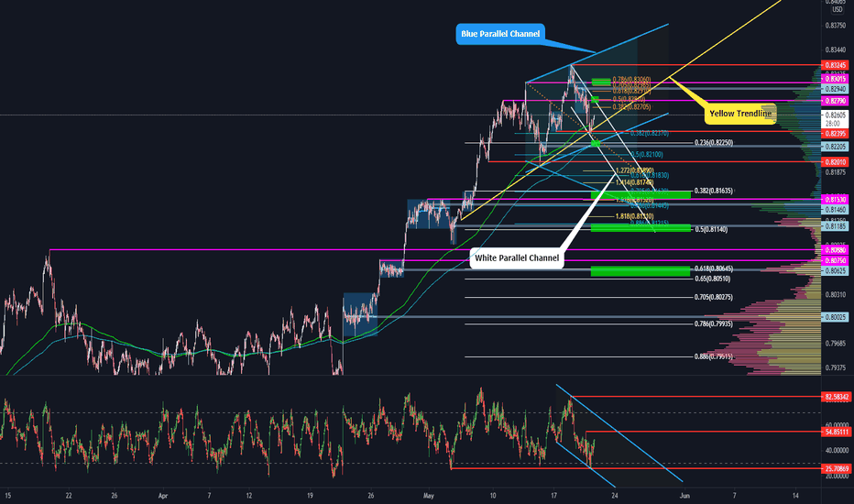Image resolution: width=854 pixels, height=504 pixels.
Task: Select Fibonacci level label 0.5(0.81140)
Action: (x=711, y=229)
